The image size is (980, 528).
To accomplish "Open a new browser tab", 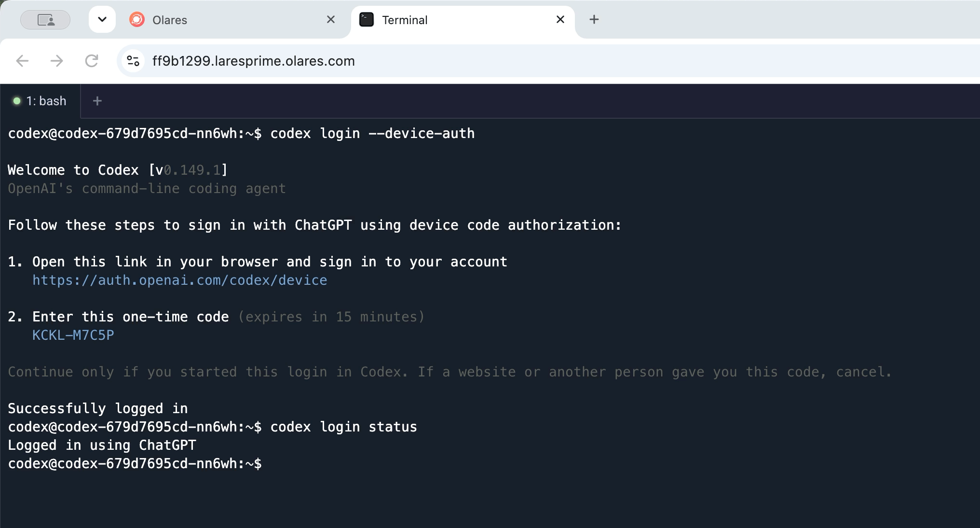I will pos(594,19).
